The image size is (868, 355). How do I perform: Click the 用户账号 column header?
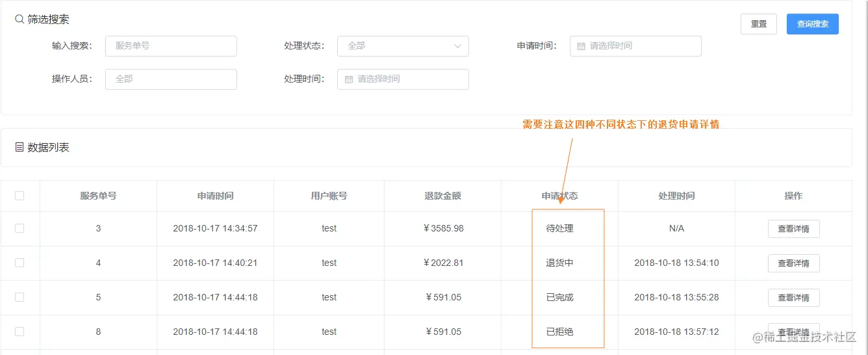point(329,196)
